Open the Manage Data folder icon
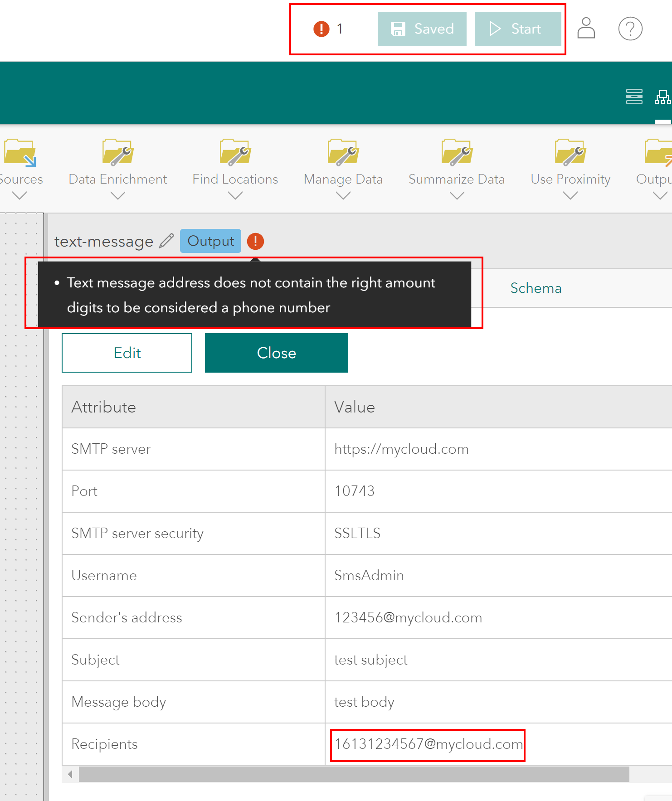This screenshot has width=672, height=801. [343, 152]
